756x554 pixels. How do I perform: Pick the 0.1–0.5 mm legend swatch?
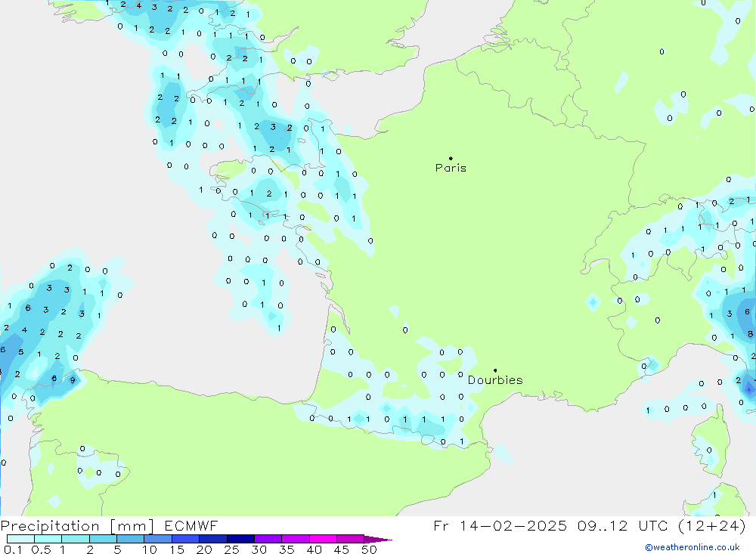[20, 539]
